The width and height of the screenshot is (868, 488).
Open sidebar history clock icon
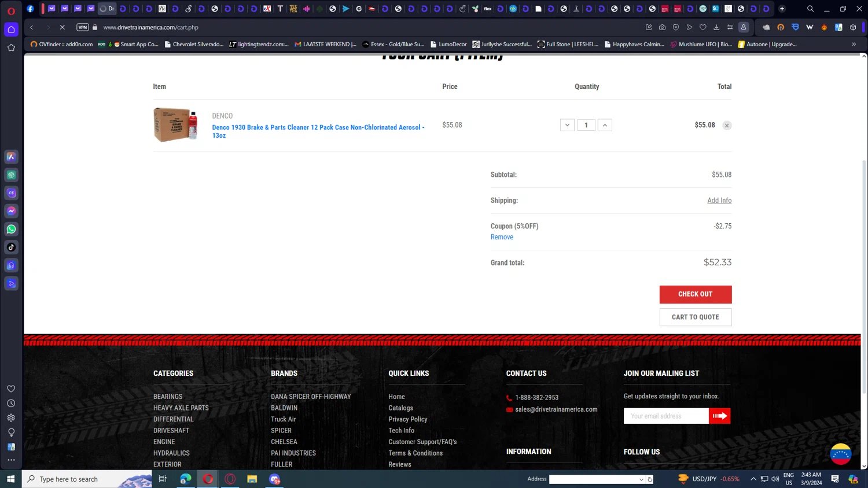(11, 404)
